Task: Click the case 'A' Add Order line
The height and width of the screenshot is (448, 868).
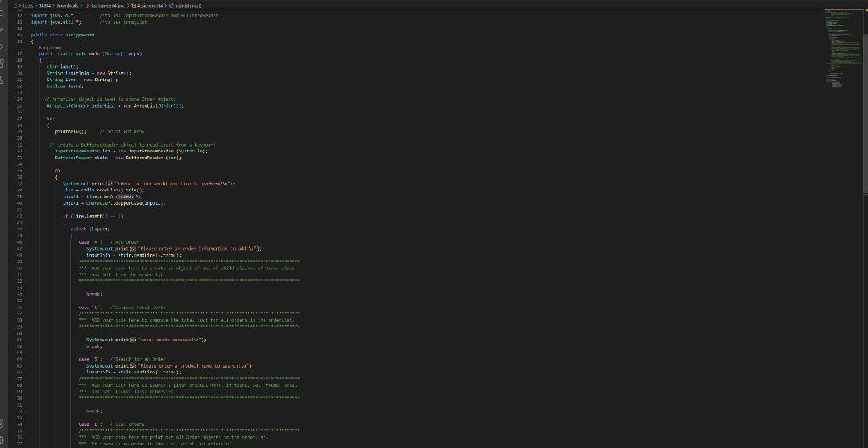Action: pos(109,242)
